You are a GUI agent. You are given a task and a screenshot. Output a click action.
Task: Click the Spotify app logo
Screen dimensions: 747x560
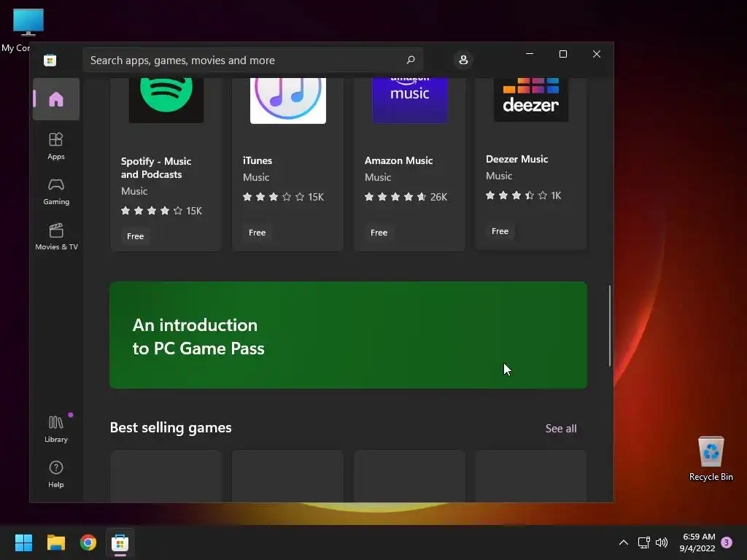[x=166, y=100]
